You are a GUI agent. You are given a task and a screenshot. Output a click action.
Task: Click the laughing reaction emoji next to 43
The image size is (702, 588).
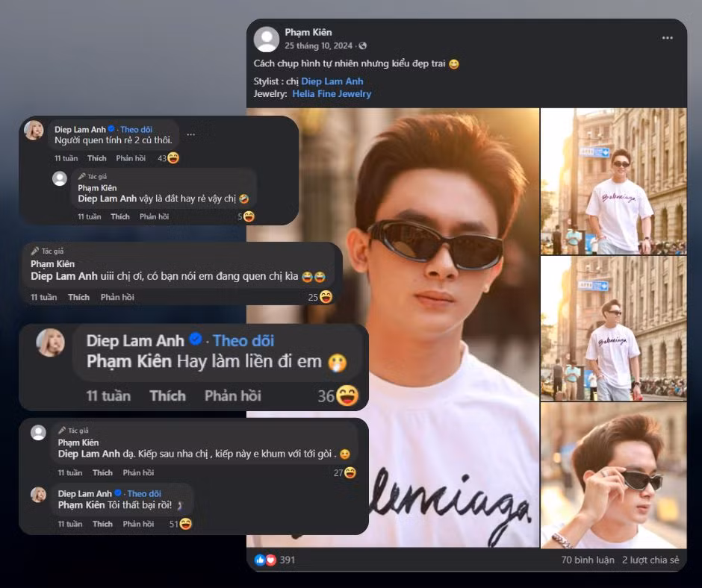173,158
